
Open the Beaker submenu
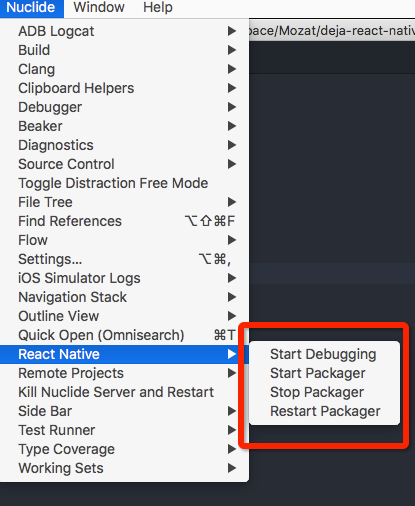[124, 126]
